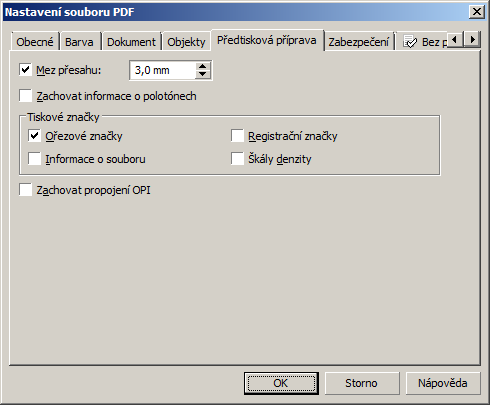Click the tab scroll left arrow

point(455,40)
